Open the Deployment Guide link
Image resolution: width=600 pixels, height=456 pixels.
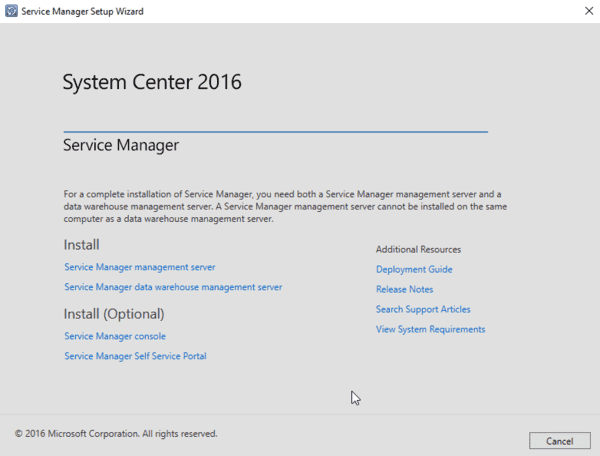tap(414, 269)
